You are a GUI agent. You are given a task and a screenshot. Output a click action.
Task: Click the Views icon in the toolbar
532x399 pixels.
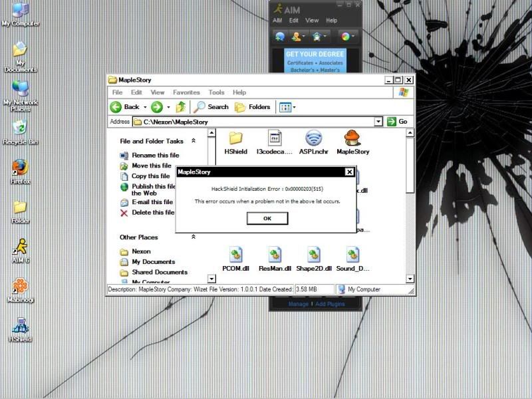point(285,108)
